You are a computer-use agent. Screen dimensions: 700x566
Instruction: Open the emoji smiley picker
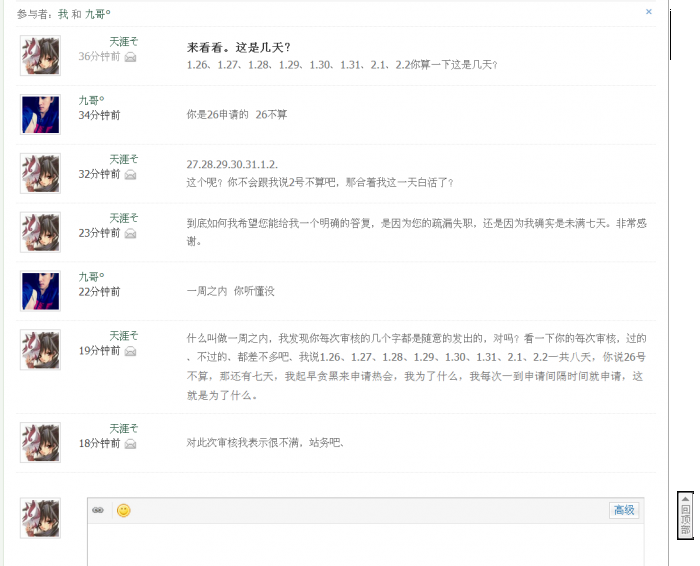[124, 510]
